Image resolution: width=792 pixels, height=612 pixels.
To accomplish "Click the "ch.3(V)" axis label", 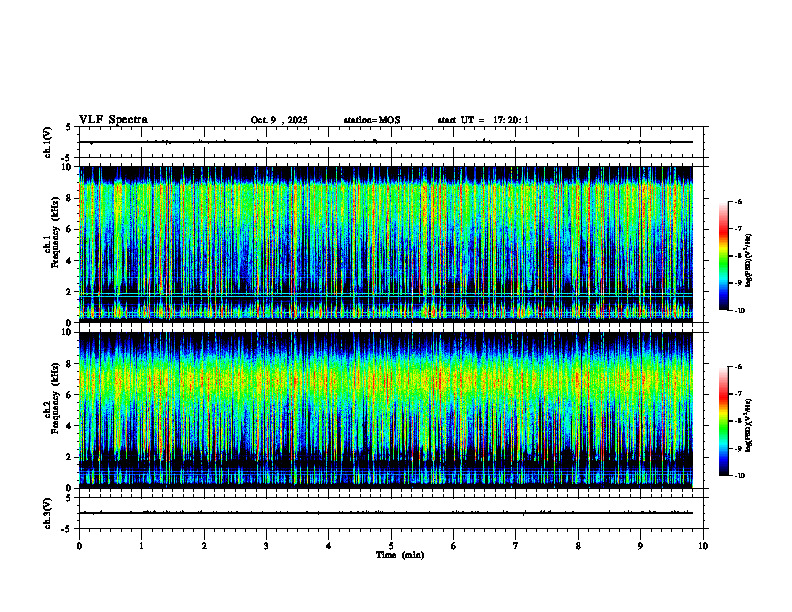I will pyautogui.click(x=48, y=513).
